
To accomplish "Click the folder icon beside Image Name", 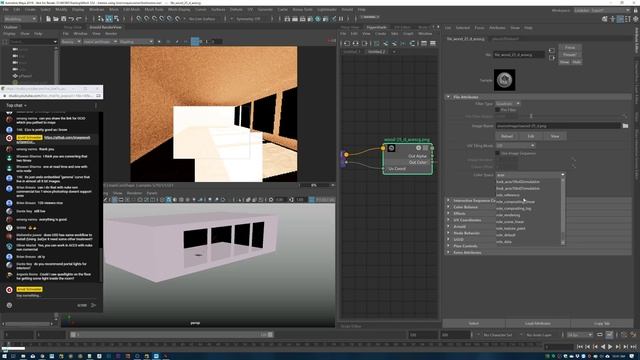I will [x=625, y=126].
